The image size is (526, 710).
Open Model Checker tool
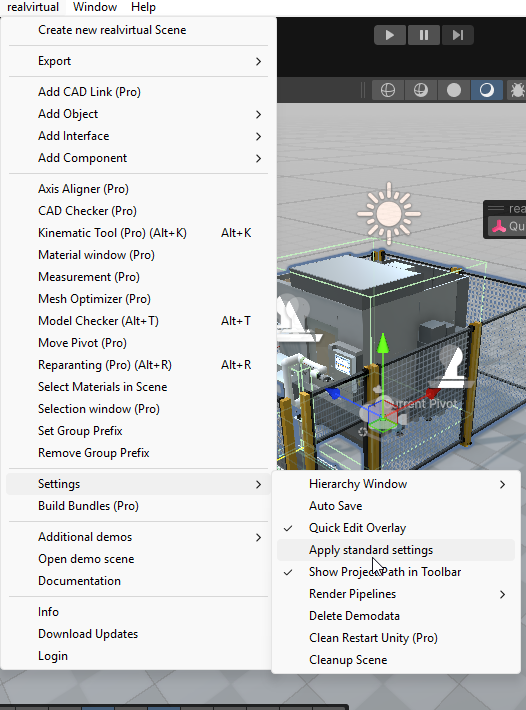pos(138,321)
